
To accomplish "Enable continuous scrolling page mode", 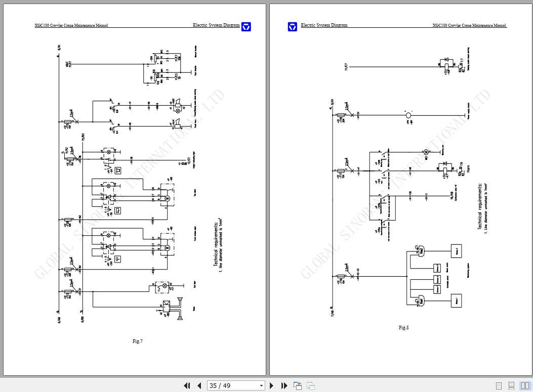I will (x=511, y=386).
